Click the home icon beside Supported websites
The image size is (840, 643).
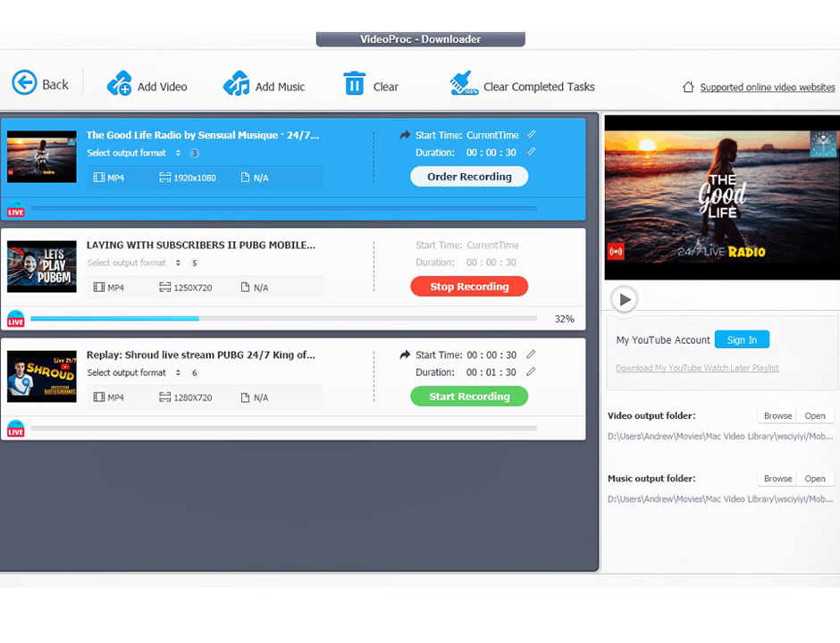click(688, 87)
